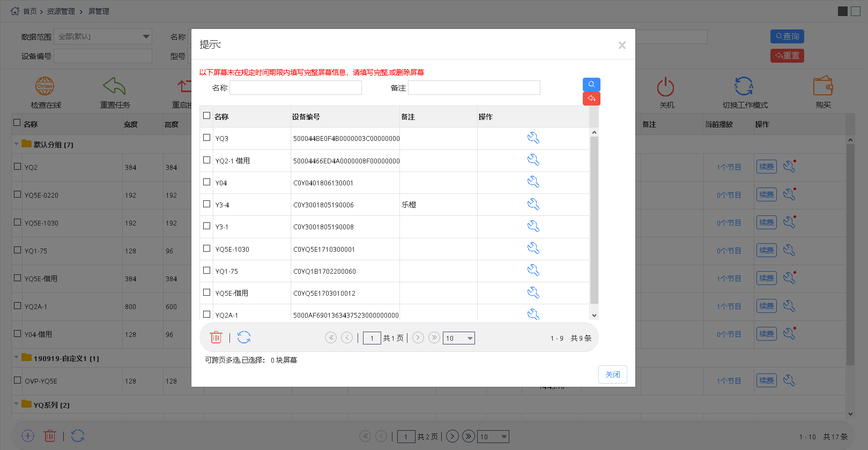Image resolution: width=868 pixels, height=450 pixels.
Task: Open the wrench action for dialog row YQ5E-1030
Action: [x=533, y=248]
